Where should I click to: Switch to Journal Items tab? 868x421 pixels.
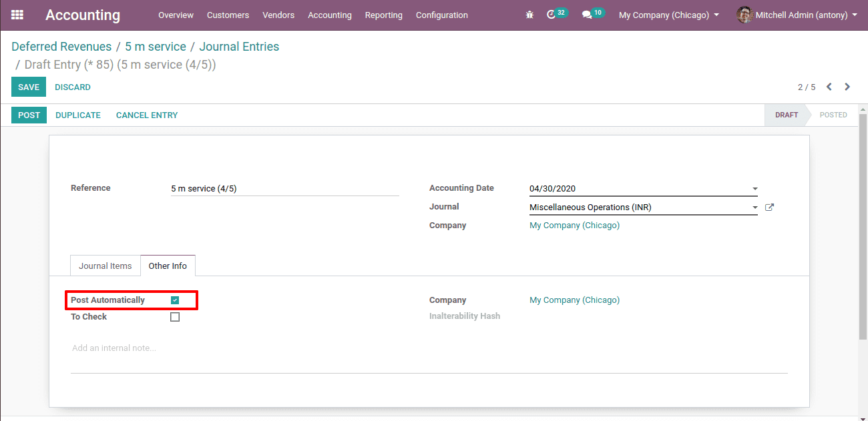click(x=105, y=266)
